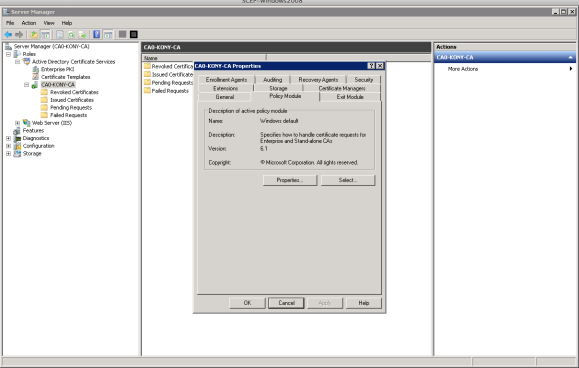This screenshot has height=368, width=579.
Task: Select Issued Certificates in the tree
Action: click(x=72, y=100)
